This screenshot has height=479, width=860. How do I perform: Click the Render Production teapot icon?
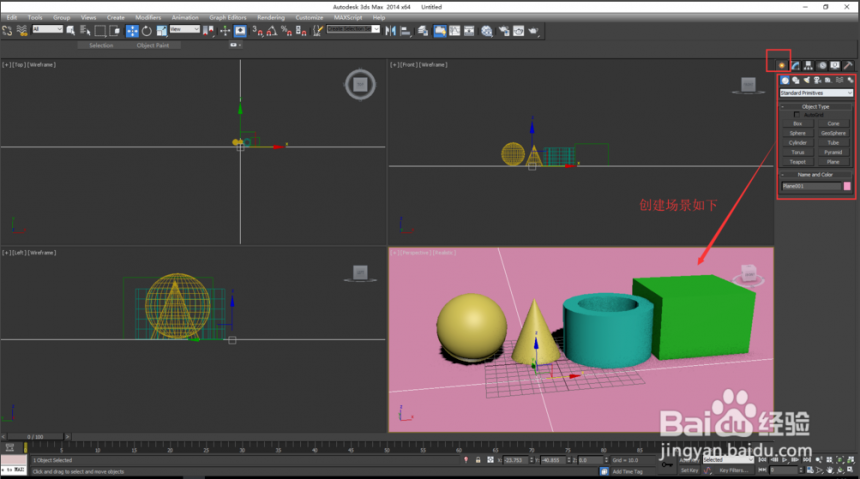(533, 31)
